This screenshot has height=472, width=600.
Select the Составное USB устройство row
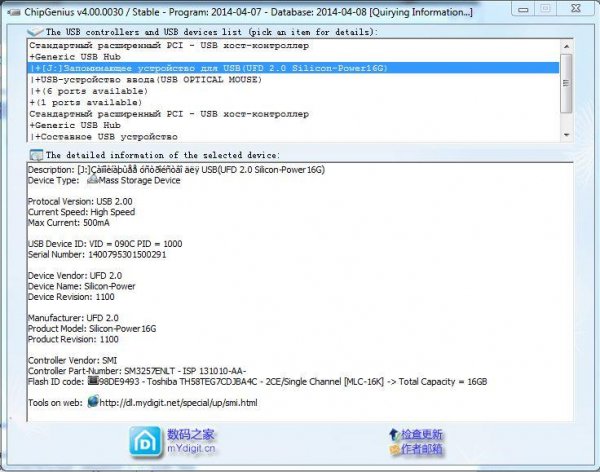(x=294, y=137)
